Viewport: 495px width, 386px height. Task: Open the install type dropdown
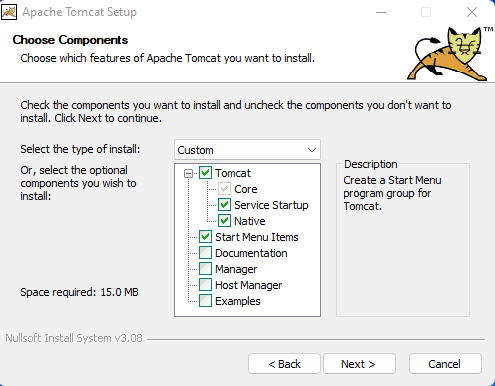pos(247,150)
